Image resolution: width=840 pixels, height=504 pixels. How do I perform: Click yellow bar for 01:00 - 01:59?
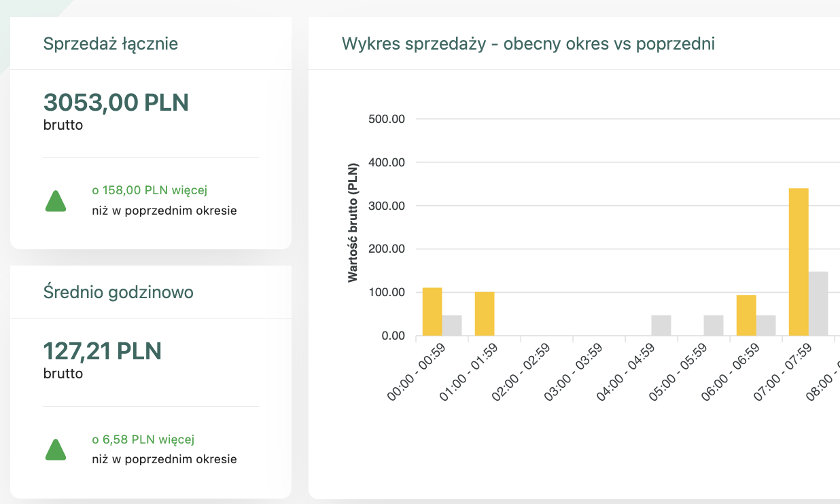485,314
